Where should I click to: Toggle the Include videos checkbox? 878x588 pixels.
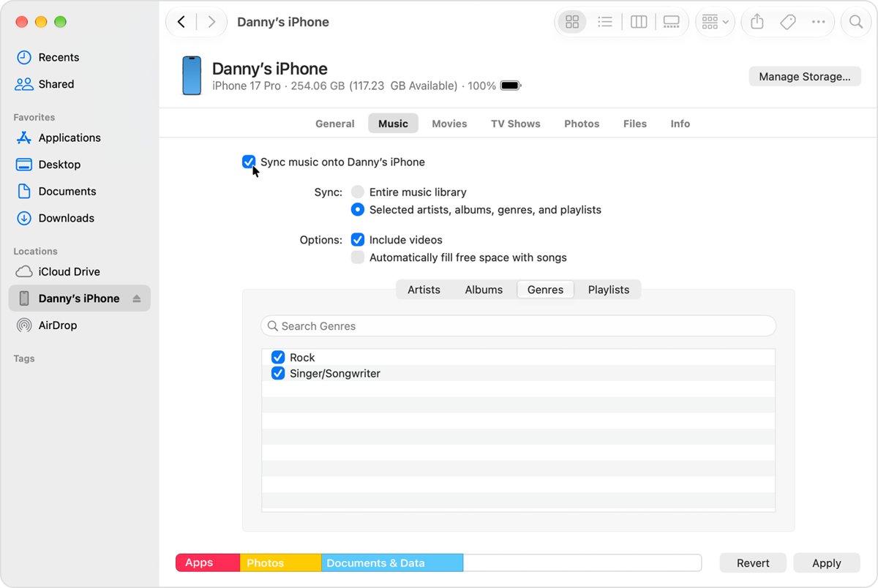[x=357, y=239]
